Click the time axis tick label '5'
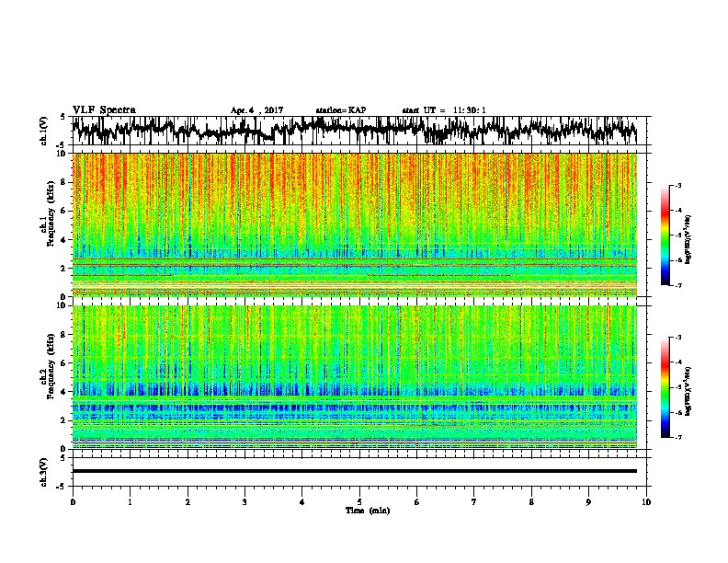728x563 pixels. tap(359, 502)
